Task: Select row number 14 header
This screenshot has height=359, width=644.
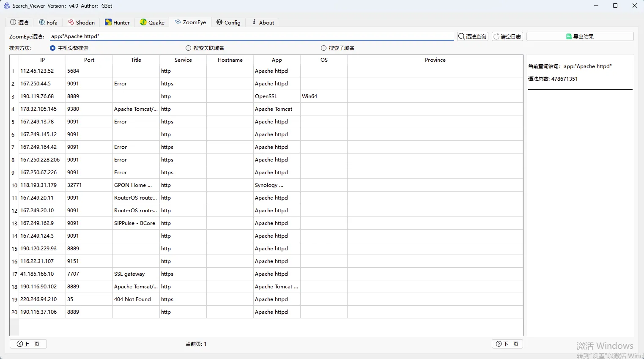Action: [14, 236]
